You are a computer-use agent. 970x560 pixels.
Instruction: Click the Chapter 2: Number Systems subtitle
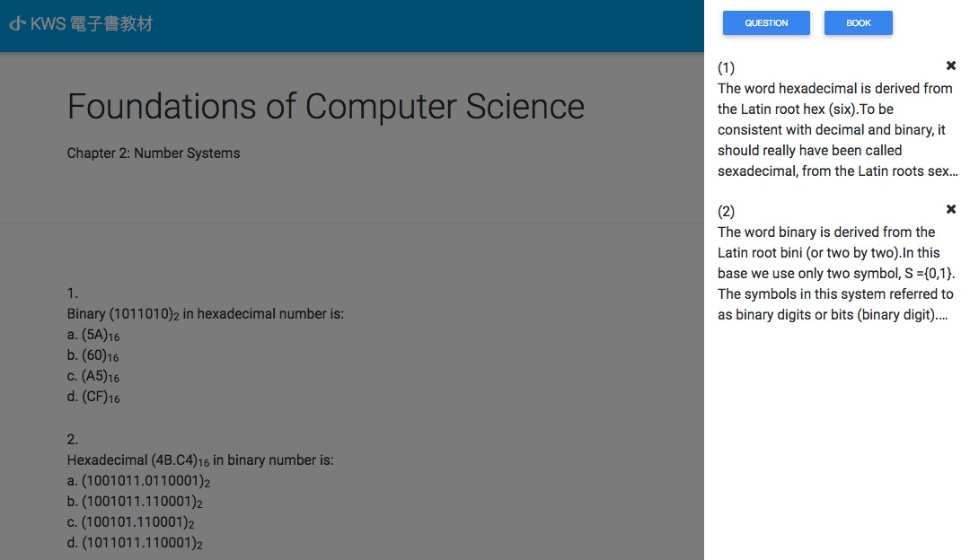point(154,153)
